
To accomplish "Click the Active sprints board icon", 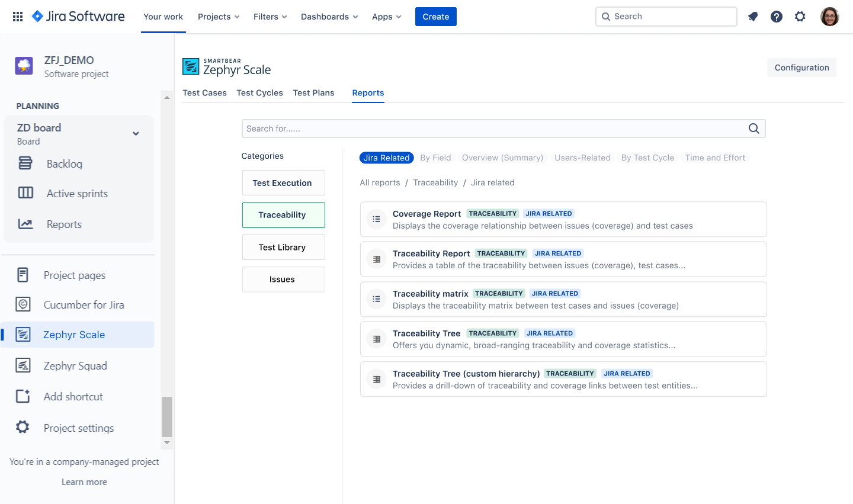I will [25, 193].
